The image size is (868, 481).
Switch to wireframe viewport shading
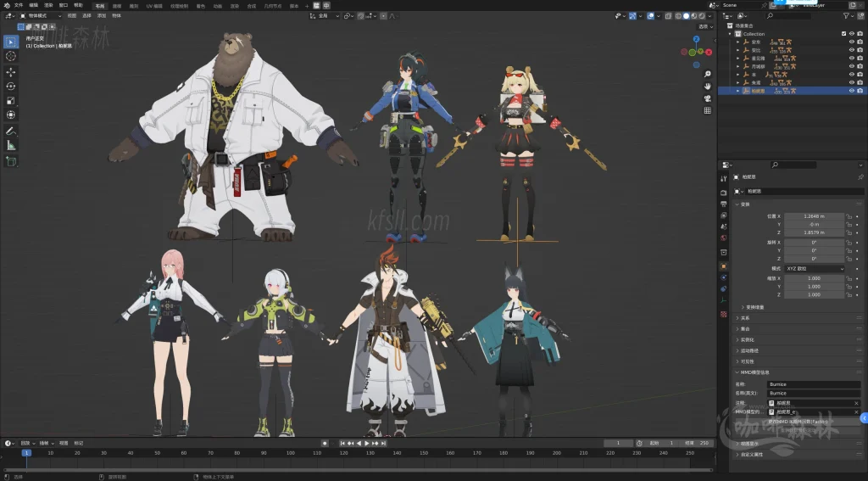click(x=678, y=16)
